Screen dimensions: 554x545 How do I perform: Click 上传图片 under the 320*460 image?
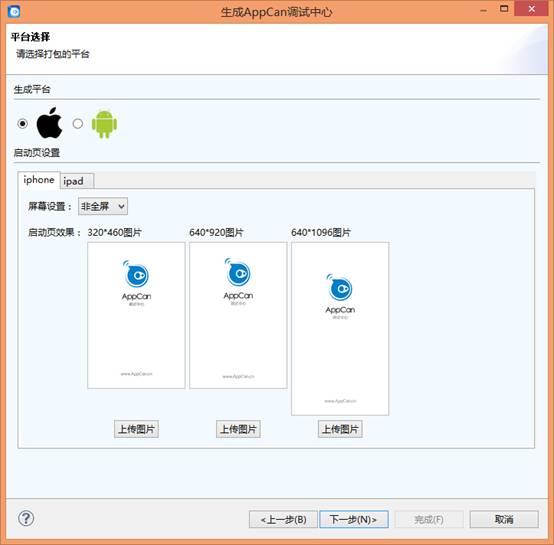[136, 429]
